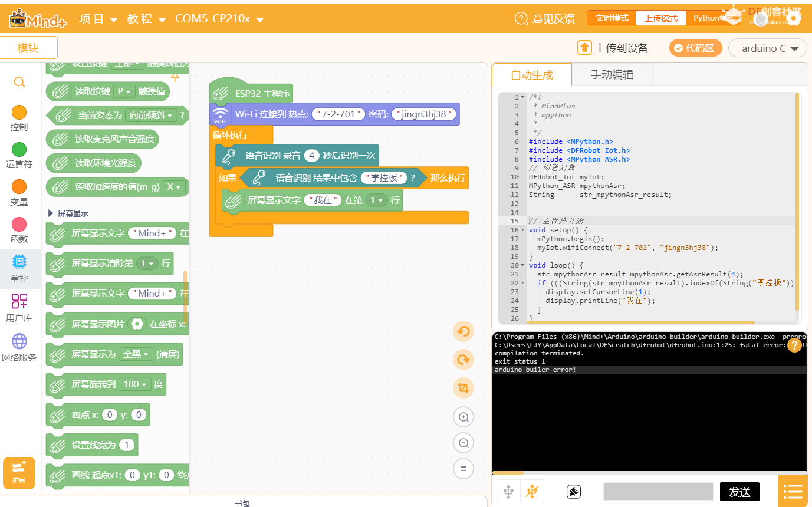Open the COM5-CP210x port dropdown
The image size is (812, 507).
click(219, 19)
